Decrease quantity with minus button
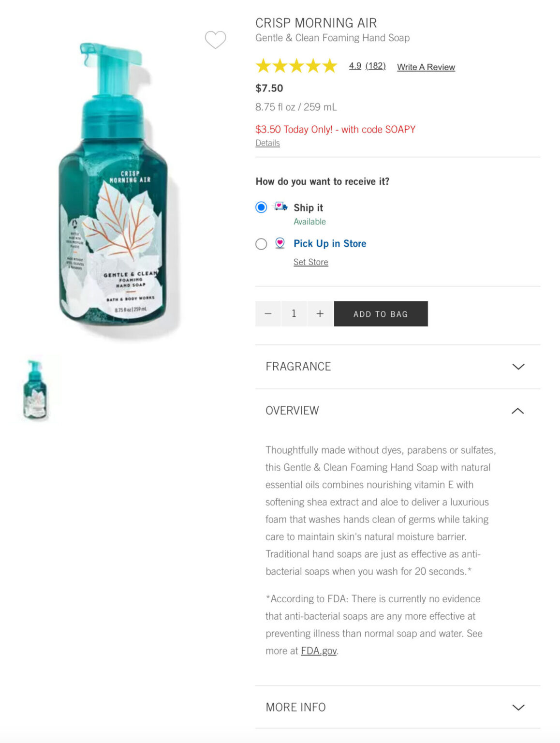This screenshot has width=560, height=743. pos(268,314)
